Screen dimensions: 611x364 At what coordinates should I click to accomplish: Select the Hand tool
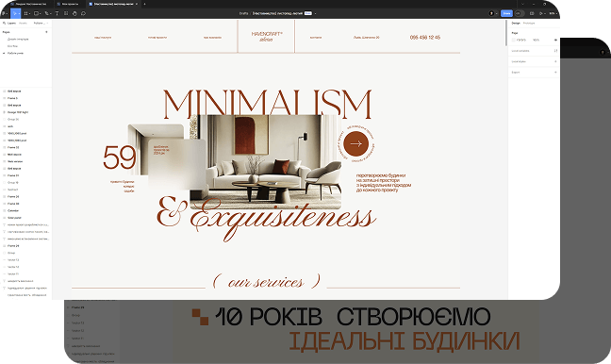[74, 13]
